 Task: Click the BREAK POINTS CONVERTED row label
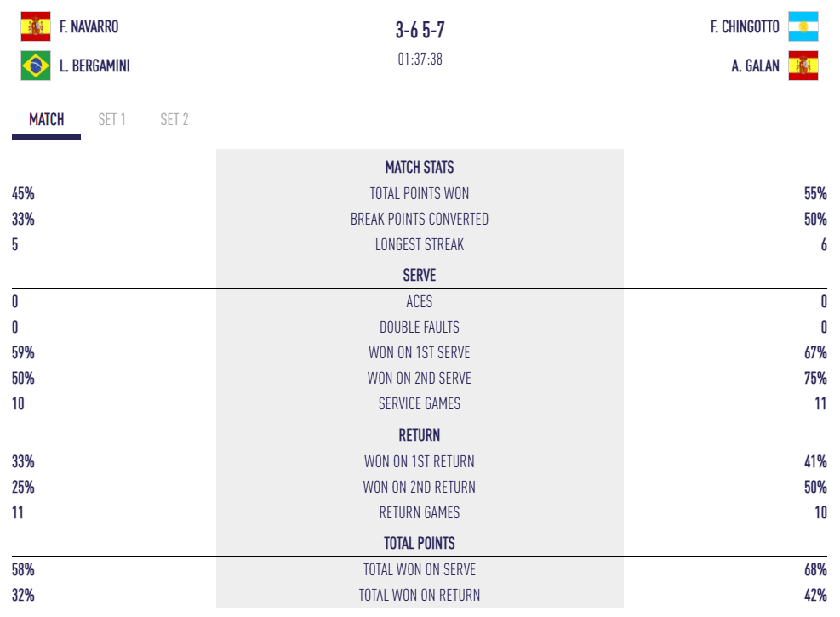tap(420, 219)
